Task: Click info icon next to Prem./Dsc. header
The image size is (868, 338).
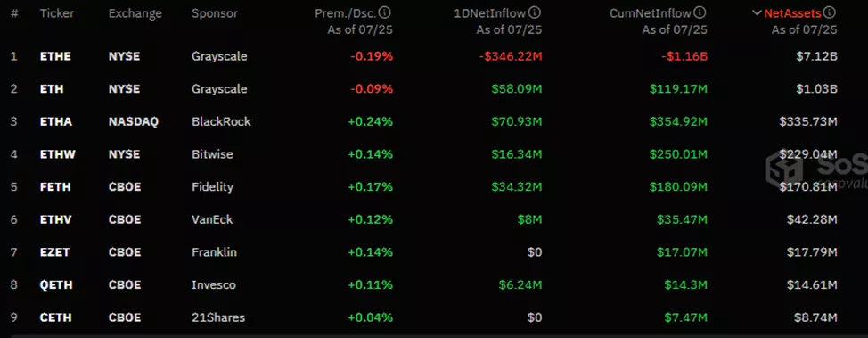Action: click(x=386, y=12)
